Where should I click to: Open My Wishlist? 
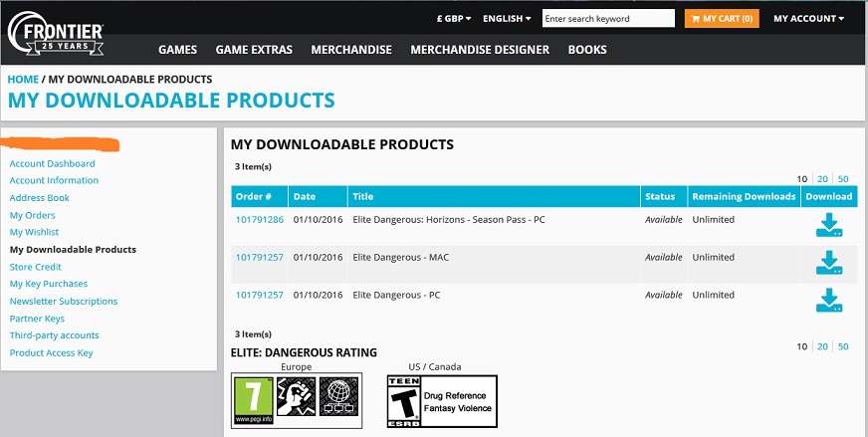[x=34, y=232]
